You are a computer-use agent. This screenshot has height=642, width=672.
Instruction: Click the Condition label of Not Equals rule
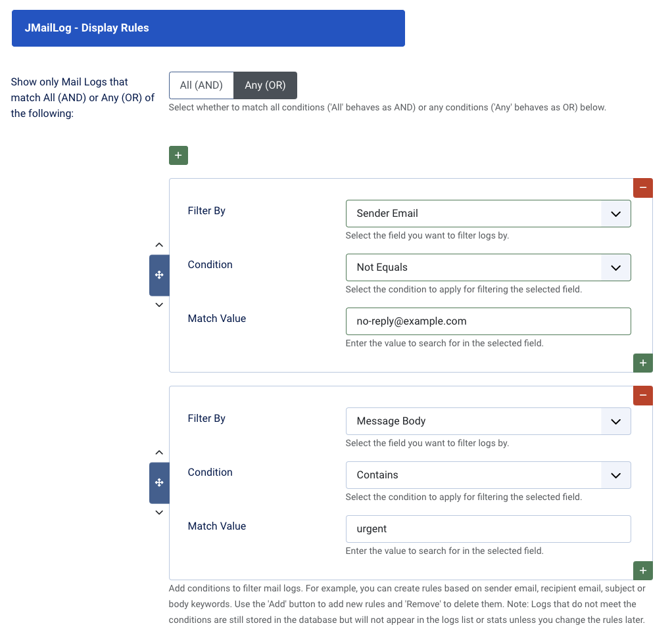pyautogui.click(x=210, y=265)
